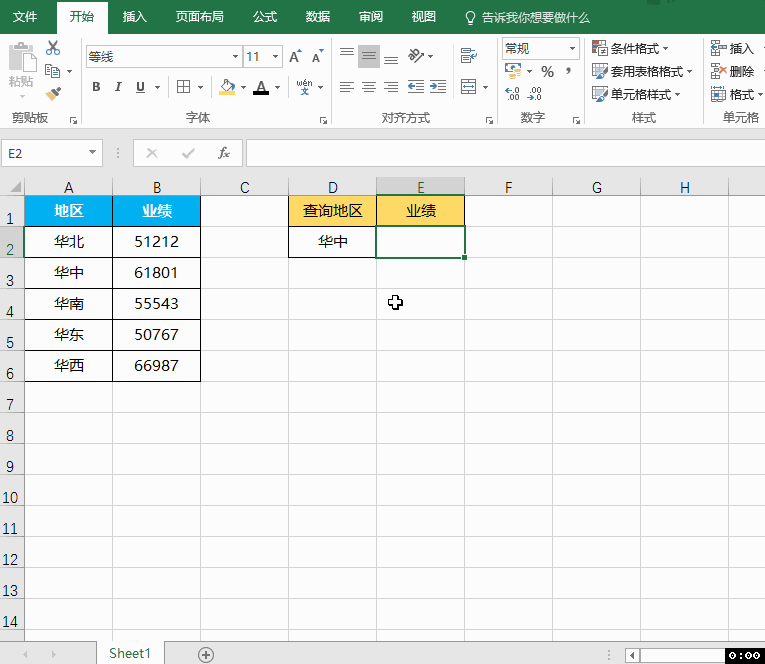Open the 字体 group dialog launcher
This screenshot has width=765, height=664.
point(323,121)
